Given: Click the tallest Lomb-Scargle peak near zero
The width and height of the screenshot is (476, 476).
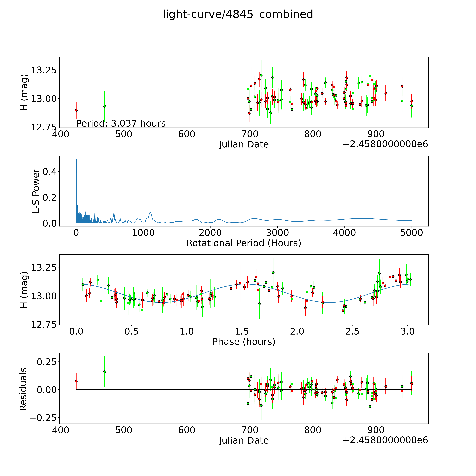Looking at the screenshot, I should pos(76,160).
